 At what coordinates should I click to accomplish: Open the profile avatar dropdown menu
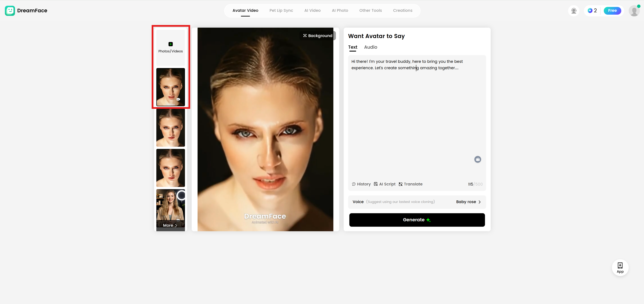point(634,11)
